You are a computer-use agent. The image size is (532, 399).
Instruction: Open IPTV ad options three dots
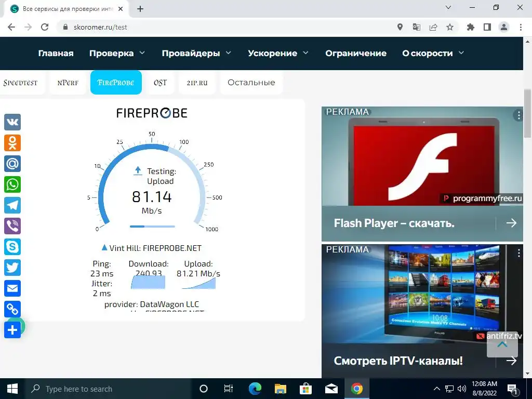518,253
